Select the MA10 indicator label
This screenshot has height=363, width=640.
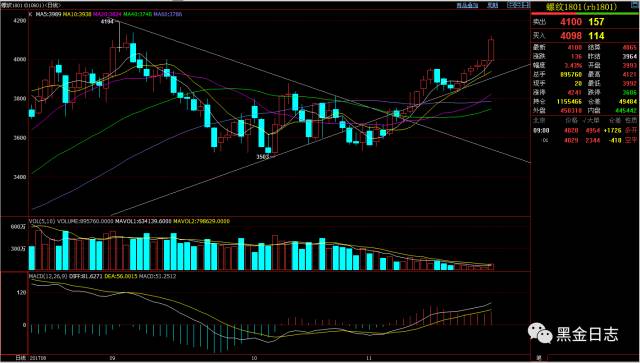click(x=76, y=14)
